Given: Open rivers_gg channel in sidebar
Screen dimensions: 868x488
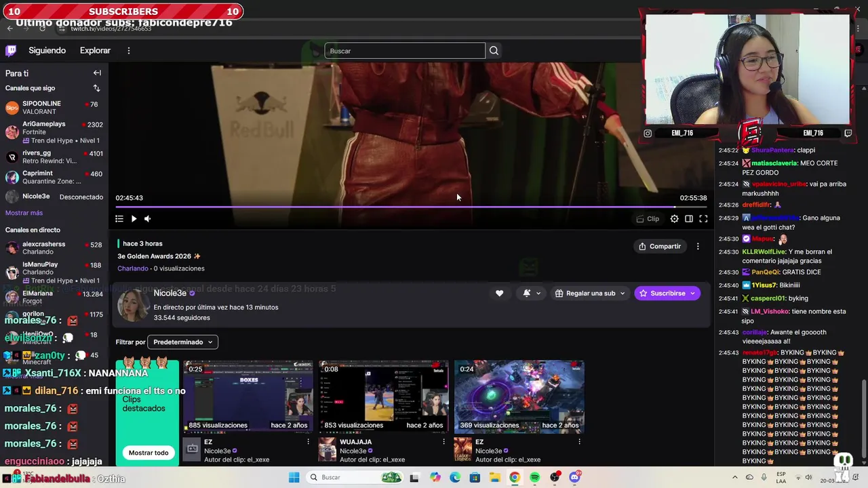Looking at the screenshot, I should click(54, 157).
